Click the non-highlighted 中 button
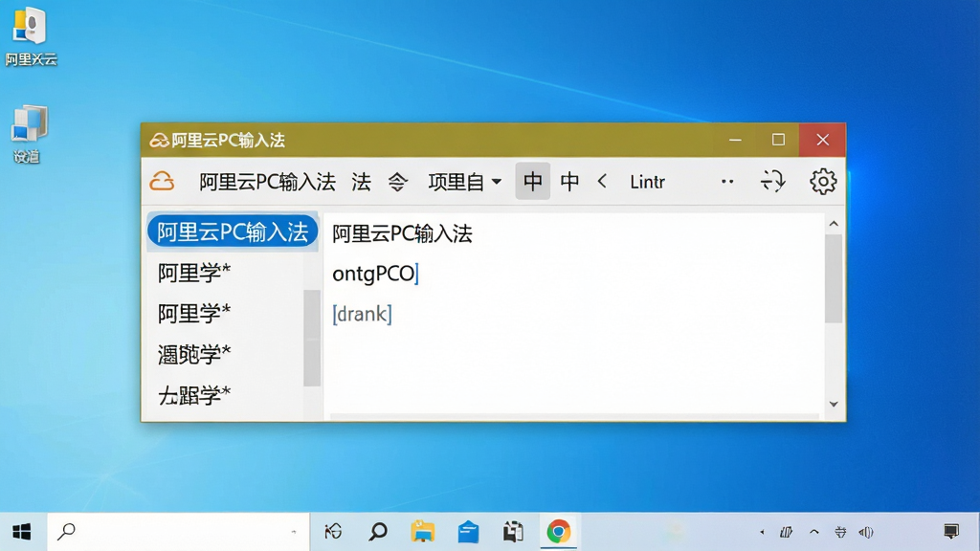Image resolution: width=980 pixels, height=551 pixels. coord(569,182)
